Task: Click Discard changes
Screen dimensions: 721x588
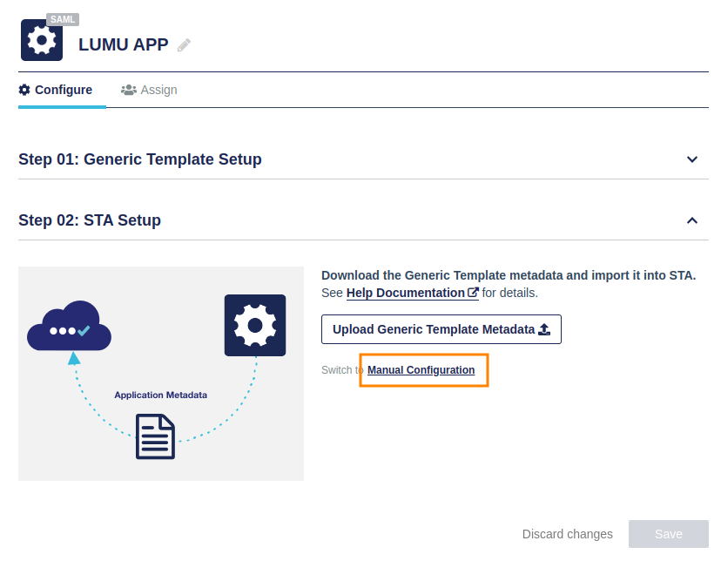Action: pos(567,534)
